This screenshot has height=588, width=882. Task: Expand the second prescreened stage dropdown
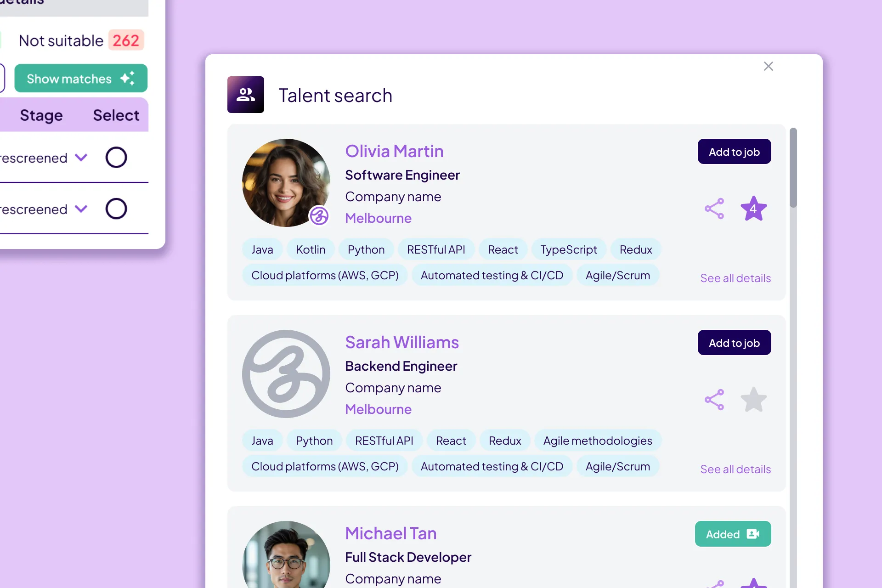(81, 209)
